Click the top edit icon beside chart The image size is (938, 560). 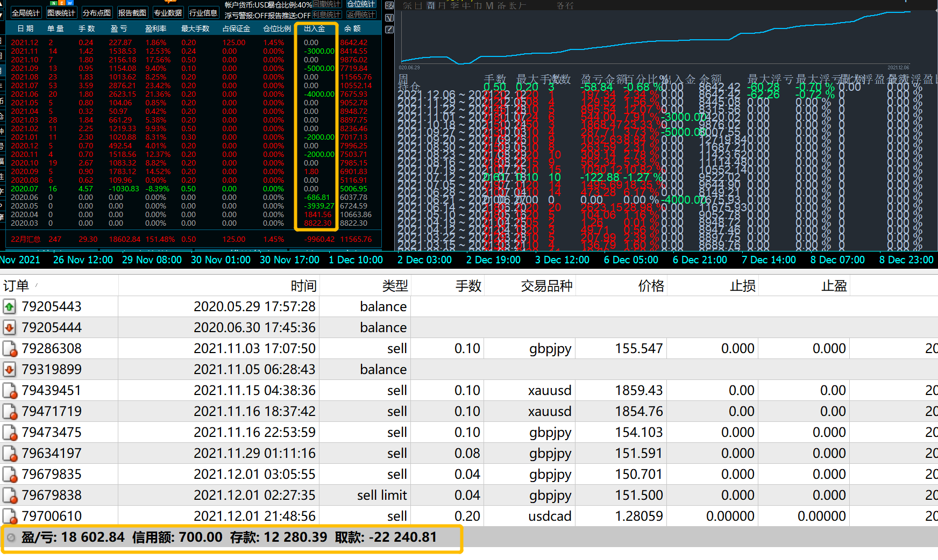pyautogui.click(x=390, y=5)
